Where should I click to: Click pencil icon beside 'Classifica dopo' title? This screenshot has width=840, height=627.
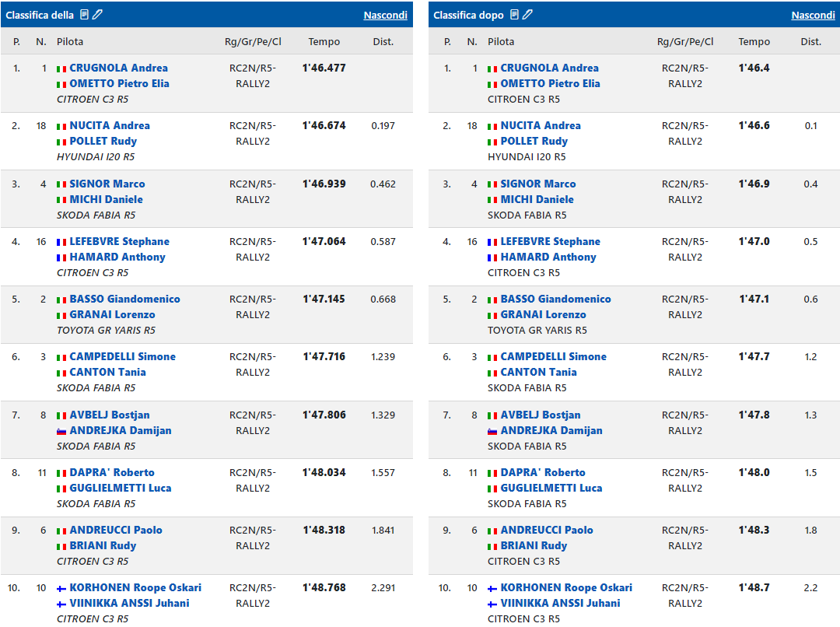pyautogui.click(x=527, y=15)
